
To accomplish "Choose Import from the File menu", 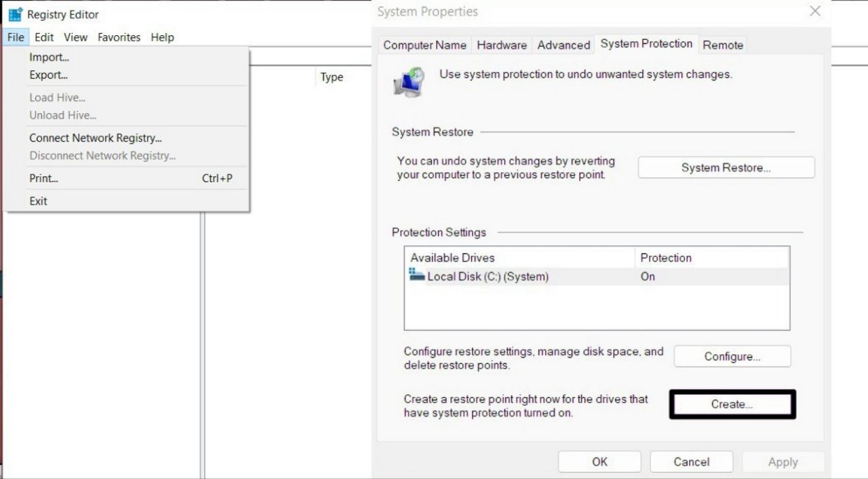I will (49, 58).
